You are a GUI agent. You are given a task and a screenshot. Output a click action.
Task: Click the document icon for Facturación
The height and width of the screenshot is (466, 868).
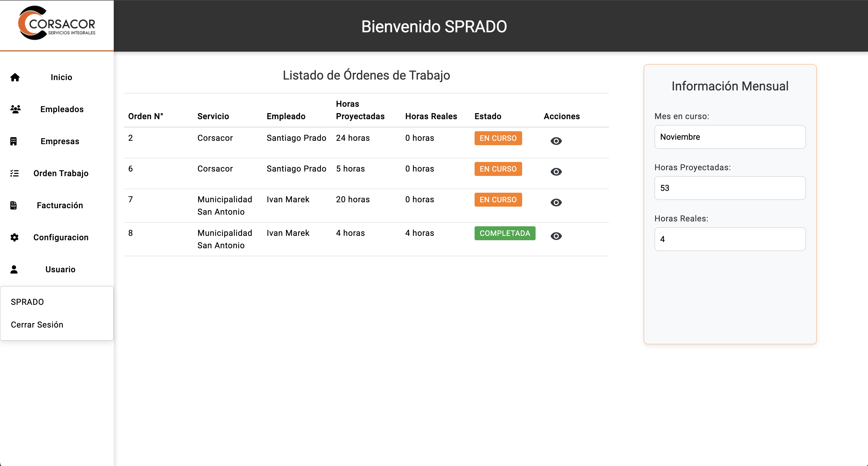(13, 205)
